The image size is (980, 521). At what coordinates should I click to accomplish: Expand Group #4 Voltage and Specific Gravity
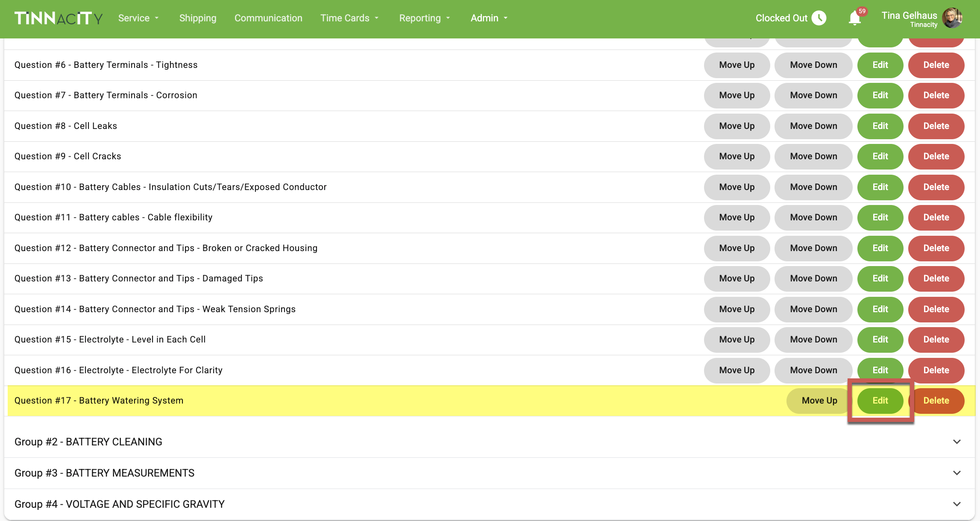pos(957,504)
